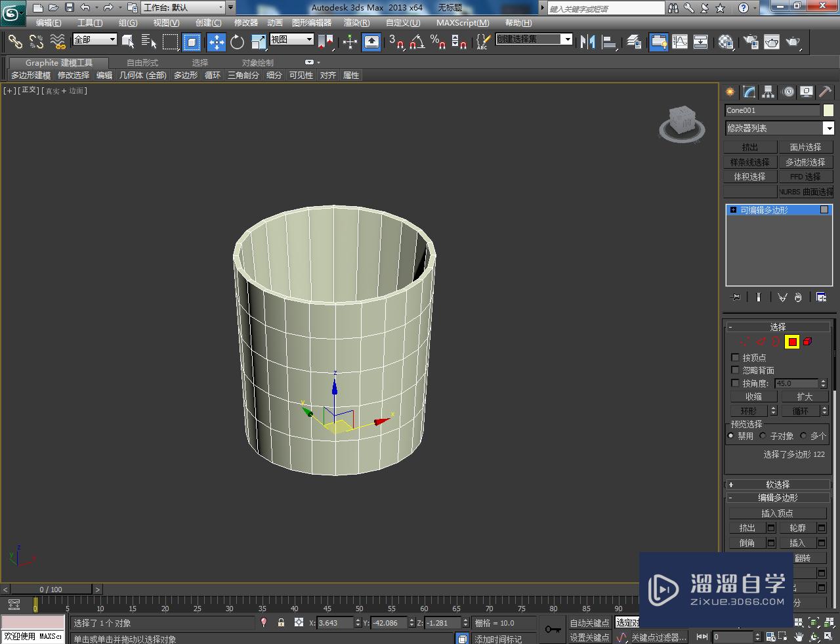Choose the rectangular selection region tool
The image size is (840, 644).
(x=170, y=42)
